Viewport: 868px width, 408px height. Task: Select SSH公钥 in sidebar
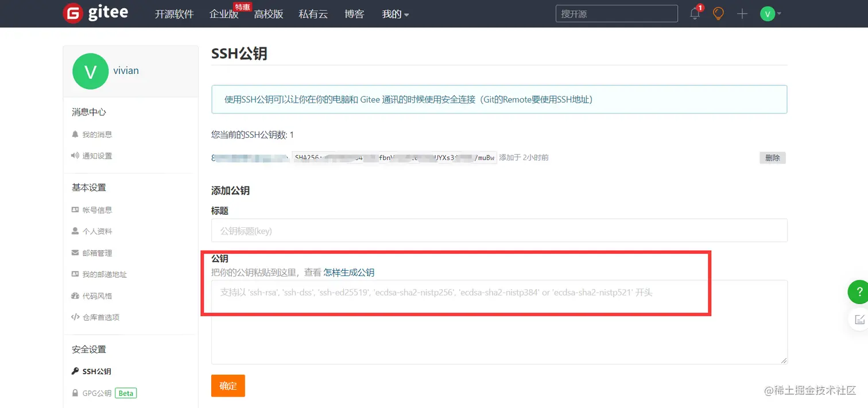(x=97, y=371)
